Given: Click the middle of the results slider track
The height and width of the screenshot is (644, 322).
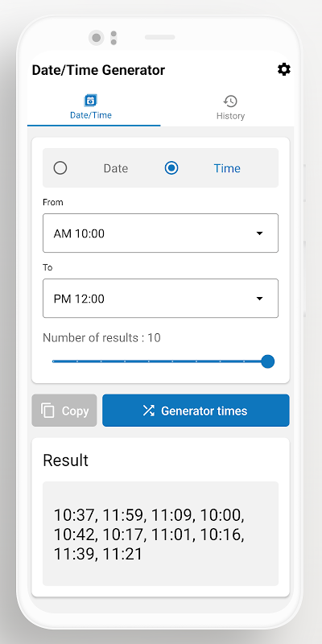Looking at the screenshot, I should click(x=160, y=361).
